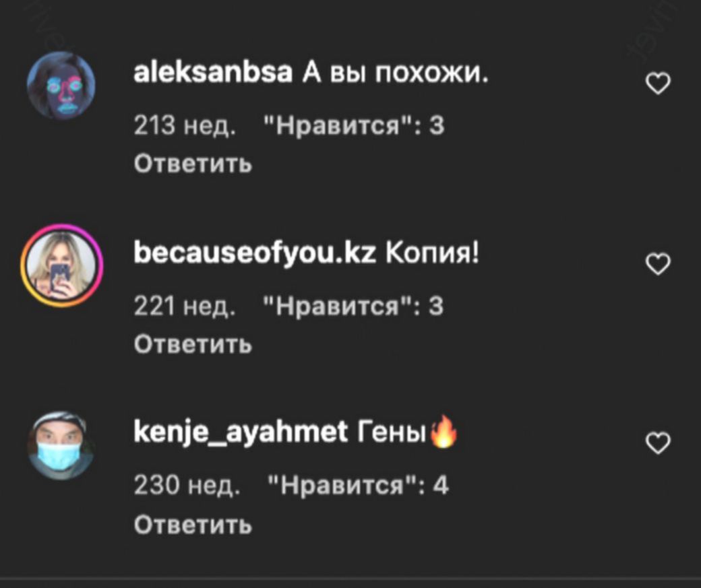This screenshot has width=701, height=588.
Task: Reply to the Копия! comment
Action: pos(193,344)
